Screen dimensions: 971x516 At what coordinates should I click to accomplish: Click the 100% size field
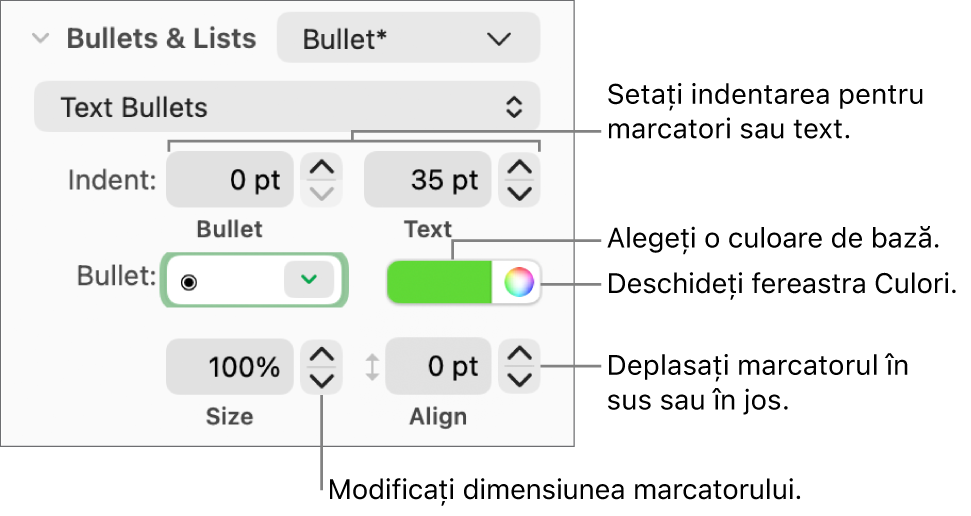[230, 367]
